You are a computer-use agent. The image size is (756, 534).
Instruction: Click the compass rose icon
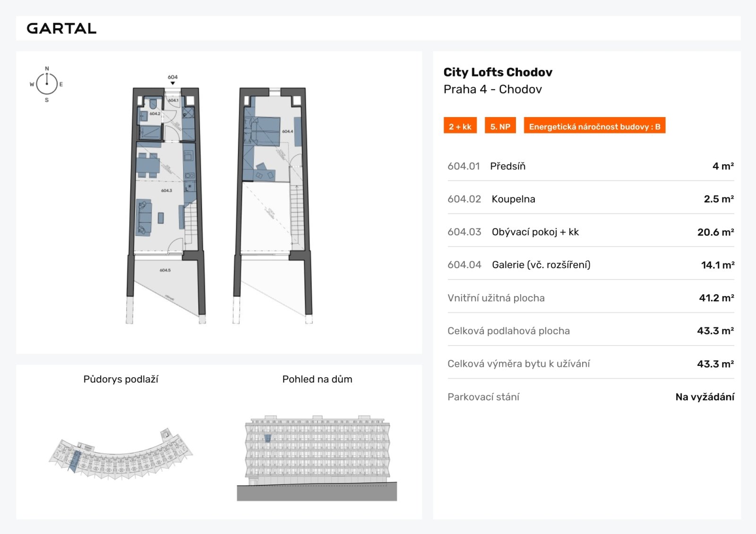47,84
